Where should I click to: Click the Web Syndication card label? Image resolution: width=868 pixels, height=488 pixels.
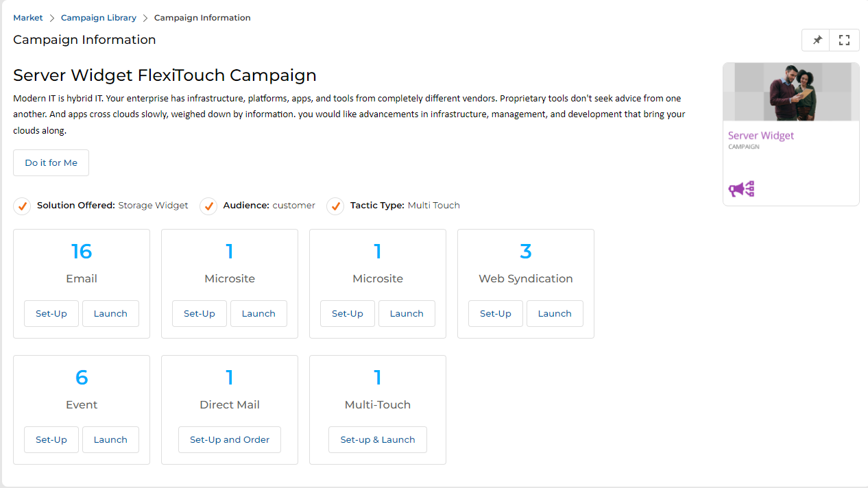(x=526, y=279)
